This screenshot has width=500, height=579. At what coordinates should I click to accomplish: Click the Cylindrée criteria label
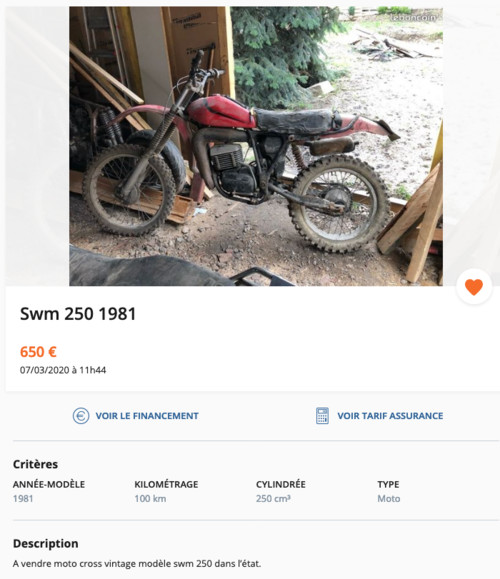(281, 484)
